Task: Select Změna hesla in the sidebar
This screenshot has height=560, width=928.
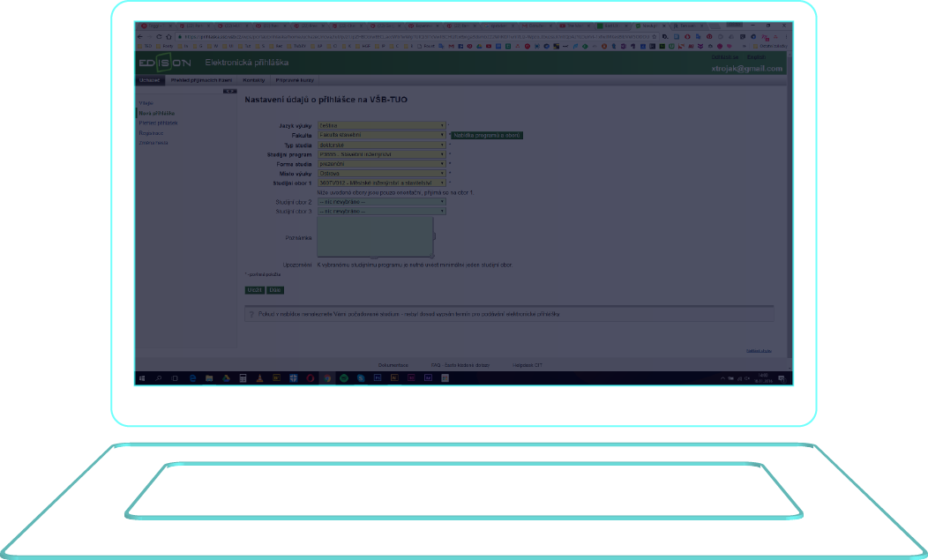Action: [x=153, y=143]
